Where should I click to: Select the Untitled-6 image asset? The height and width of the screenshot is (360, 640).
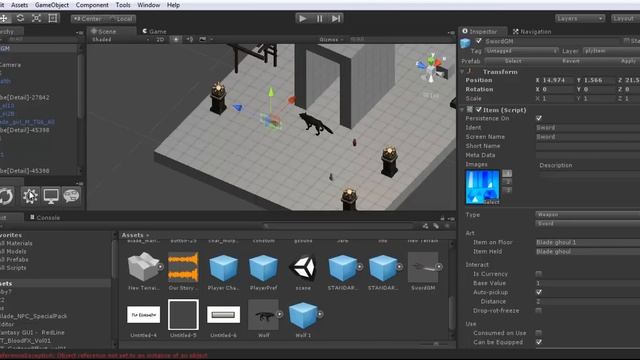(x=223, y=315)
